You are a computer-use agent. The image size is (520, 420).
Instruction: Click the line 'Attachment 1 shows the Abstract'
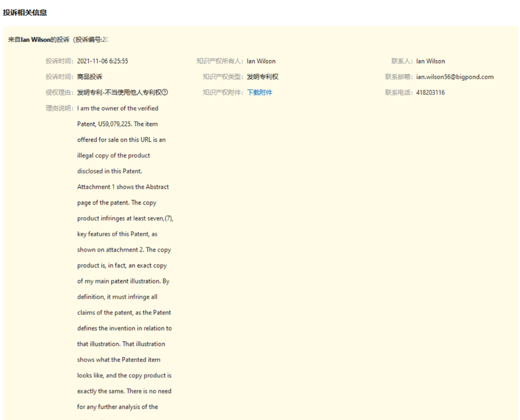click(123, 187)
